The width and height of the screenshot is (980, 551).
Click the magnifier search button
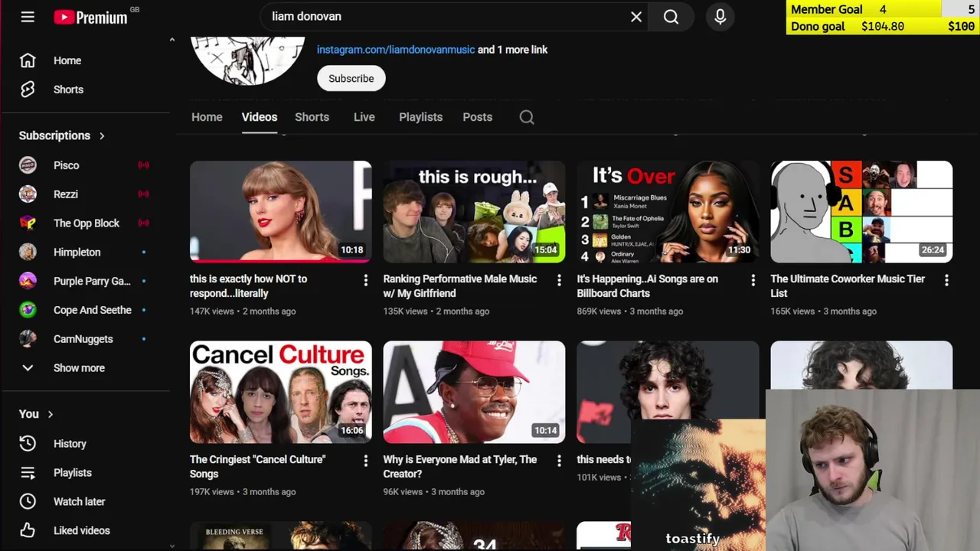point(671,17)
